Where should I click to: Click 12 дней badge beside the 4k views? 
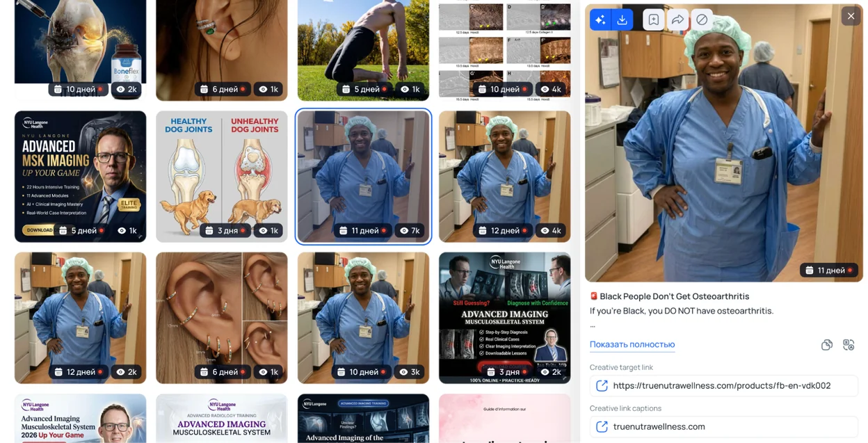(503, 230)
